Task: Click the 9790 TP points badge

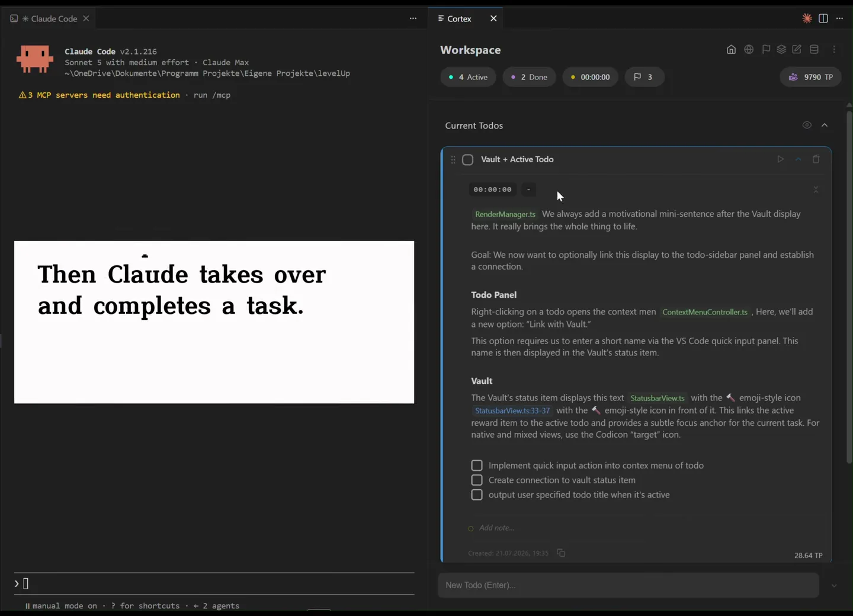Action: click(810, 77)
